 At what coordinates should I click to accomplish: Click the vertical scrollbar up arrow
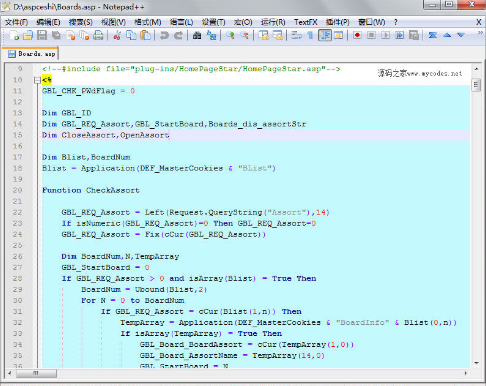tap(476, 69)
